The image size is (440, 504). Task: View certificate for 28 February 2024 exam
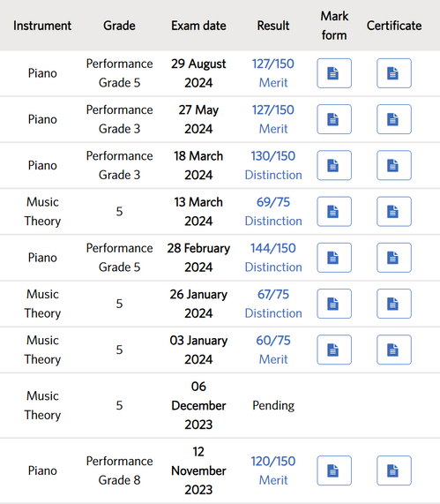point(394,258)
